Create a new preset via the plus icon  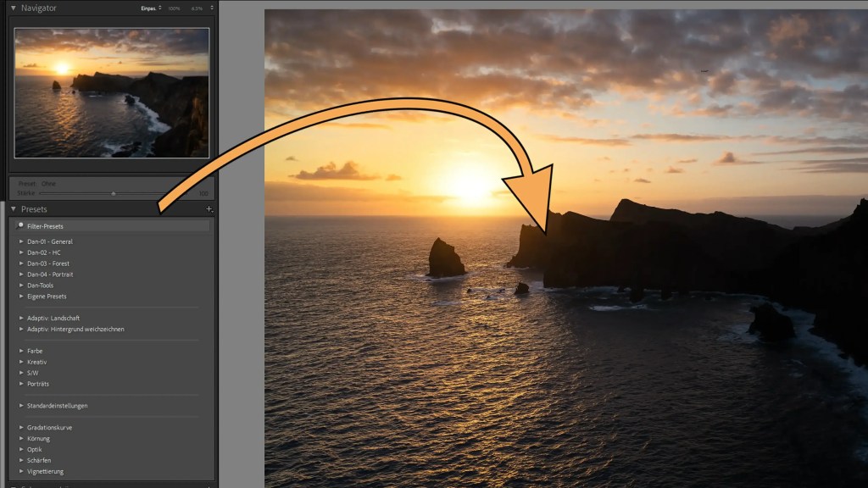pyautogui.click(x=209, y=209)
